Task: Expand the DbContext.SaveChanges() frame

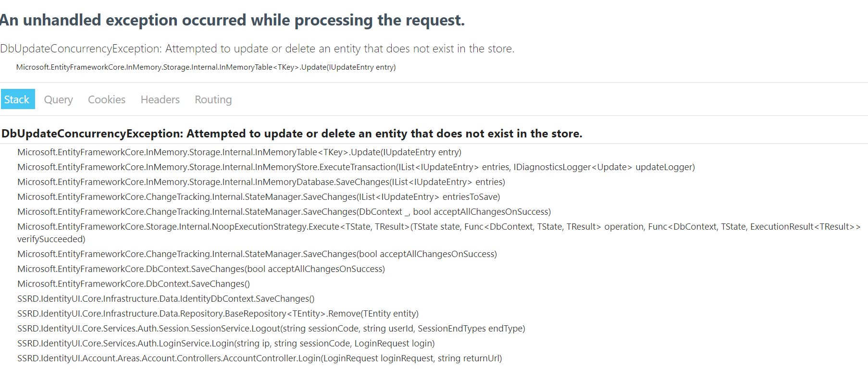Action: click(x=133, y=283)
